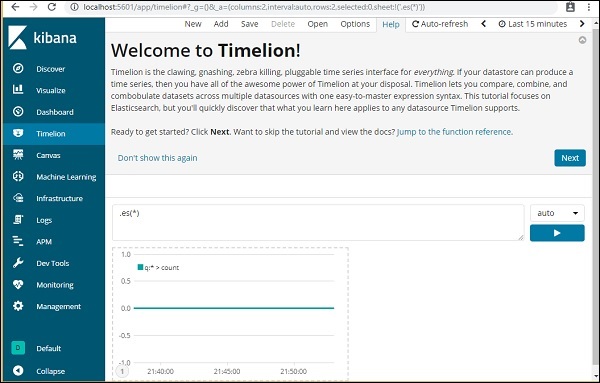Select chart number 1 badge

pyautogui.click(x=122, y=371)
